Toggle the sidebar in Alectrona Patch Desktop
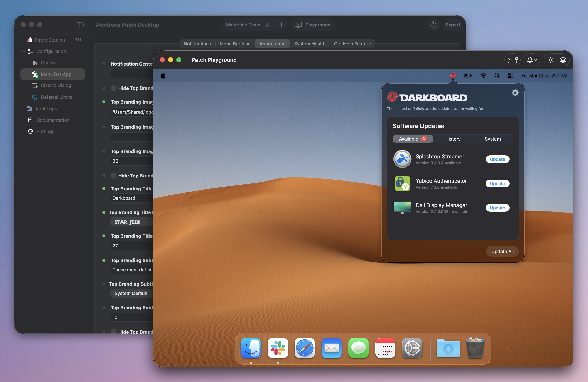Viewport: 588px width, 382px height. coord(80,25)
